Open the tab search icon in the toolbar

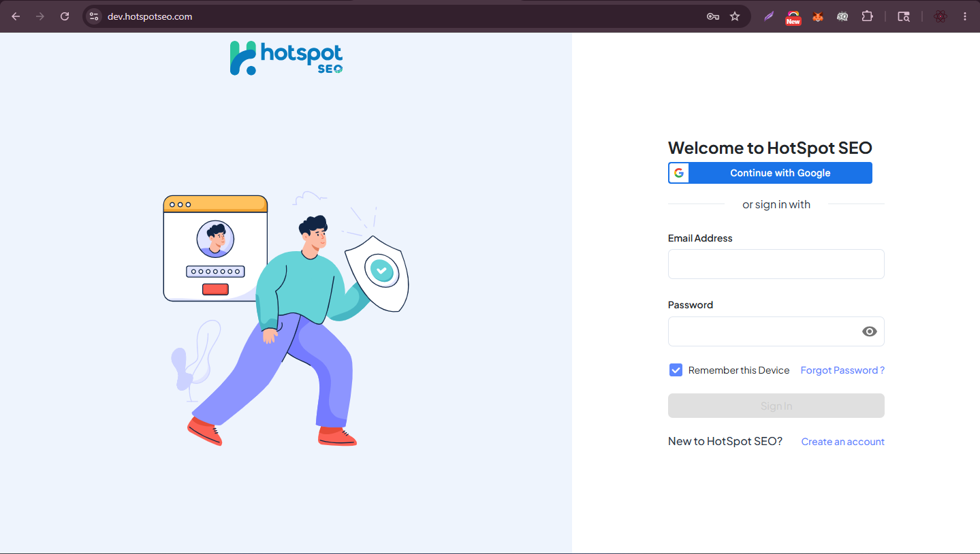pos(904,16)
